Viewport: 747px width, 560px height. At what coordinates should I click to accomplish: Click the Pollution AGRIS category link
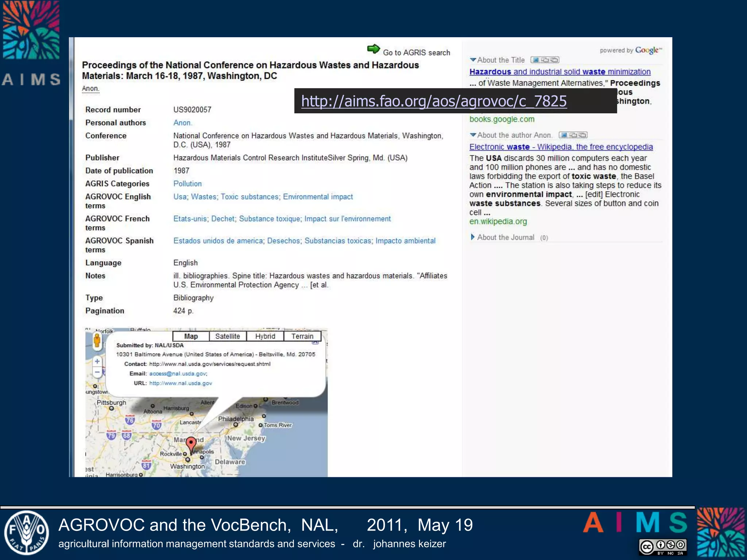187,184
